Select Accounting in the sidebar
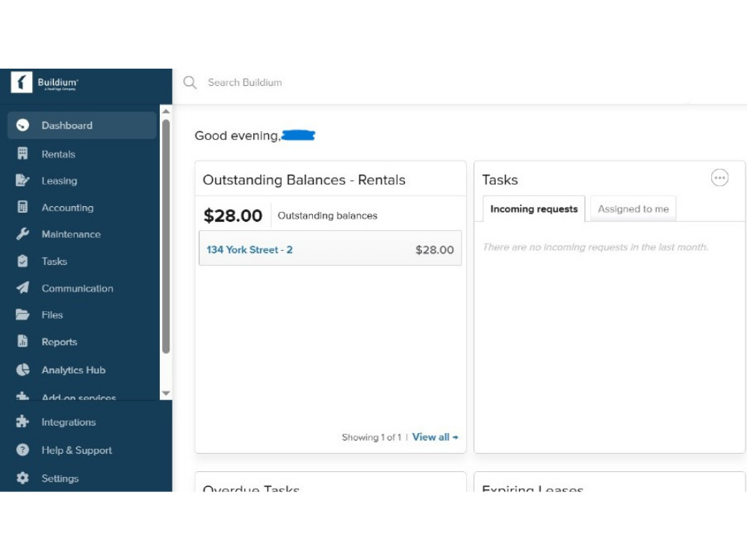This screenshot has width=747, height=560. [67, 208]
